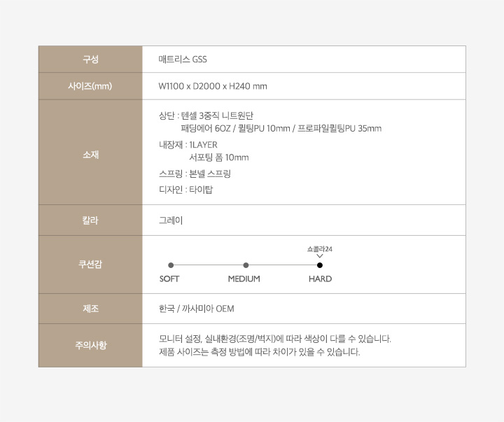The width and height of the screenshot is (504, 422).
Task: Click the SOFT dot on the firmness scale
Action: pyautogui.click(x=171, y=265)
